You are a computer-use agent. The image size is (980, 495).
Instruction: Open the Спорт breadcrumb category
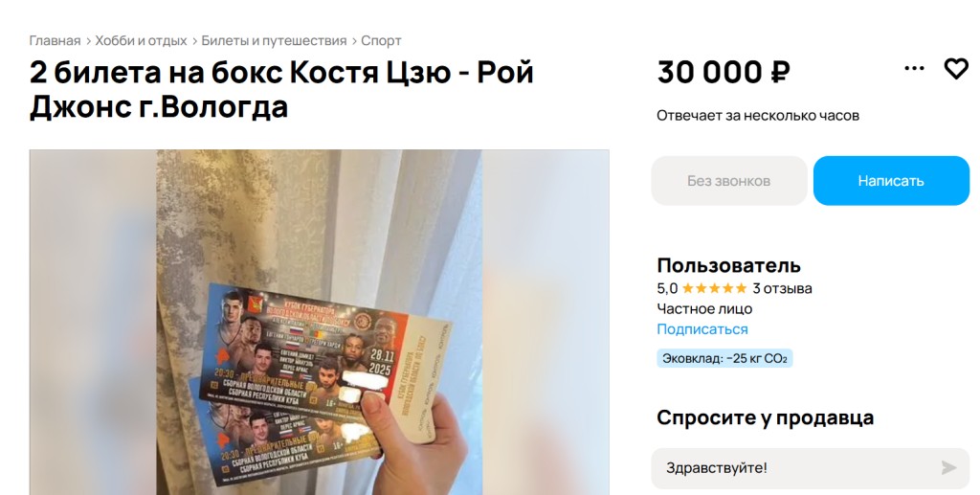(x=381, y=40)
